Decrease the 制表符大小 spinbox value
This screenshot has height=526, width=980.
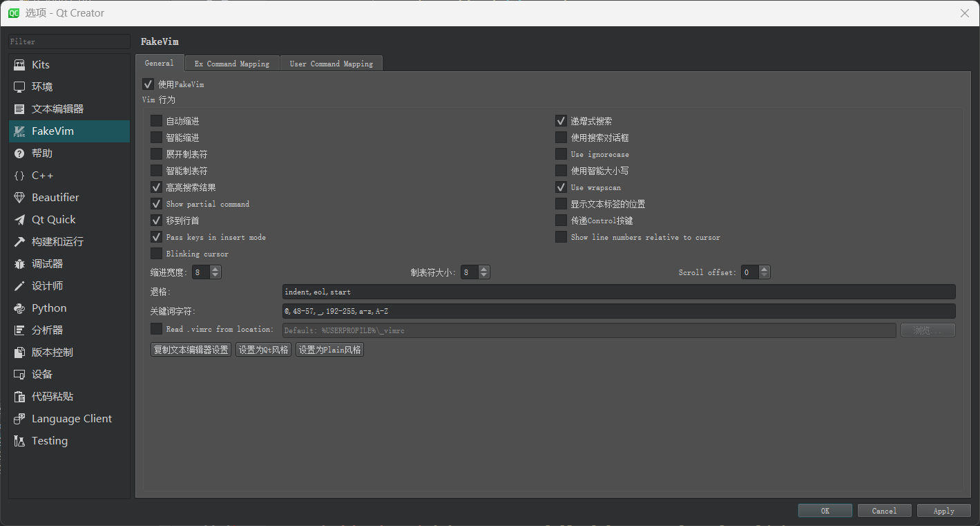tap(484, 276)
